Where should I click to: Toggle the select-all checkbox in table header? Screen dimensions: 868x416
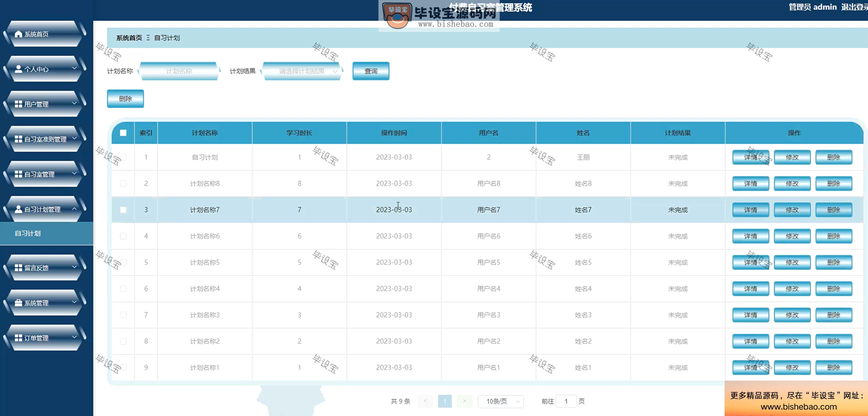123,133
